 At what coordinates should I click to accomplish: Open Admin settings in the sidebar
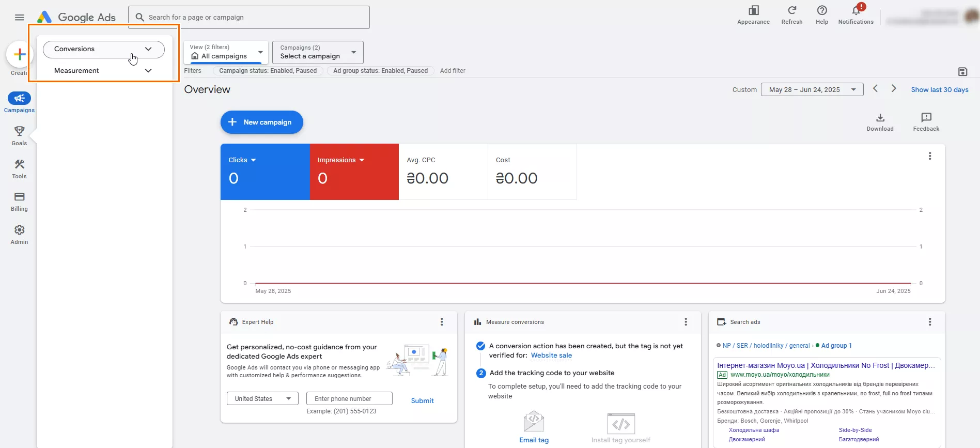point(19,234)
